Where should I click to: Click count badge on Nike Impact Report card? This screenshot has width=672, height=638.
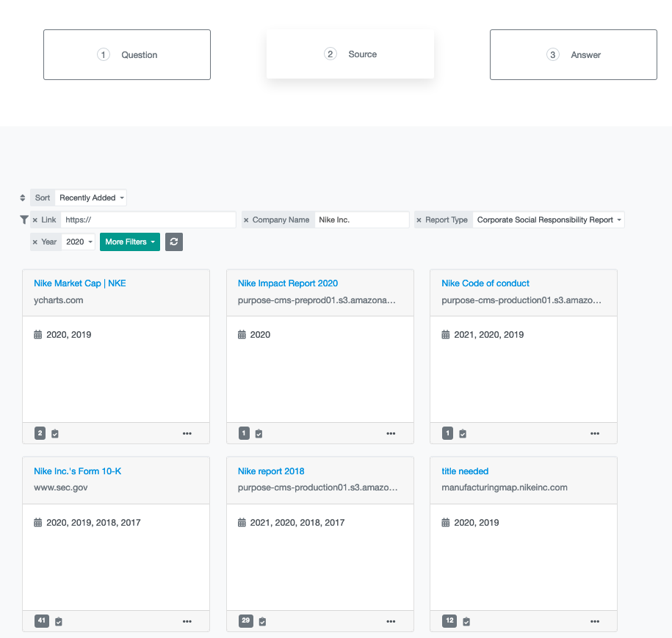point(244,433)
